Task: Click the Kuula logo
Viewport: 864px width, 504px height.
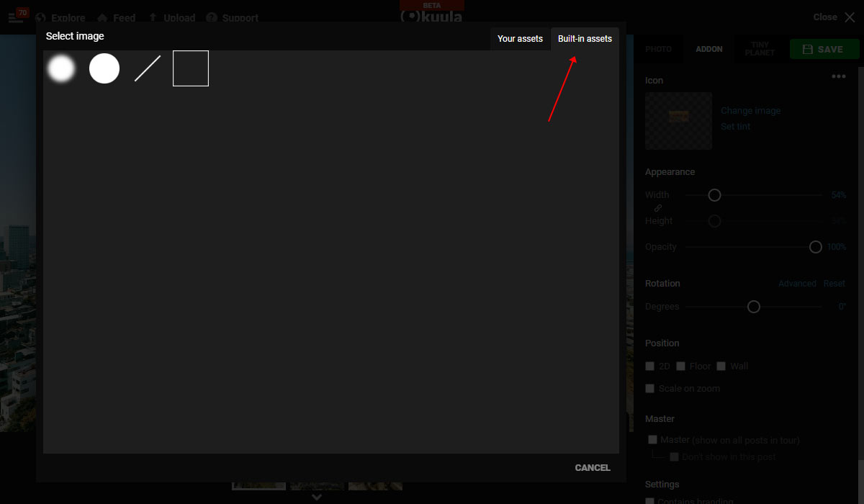Action: point(432,17)
